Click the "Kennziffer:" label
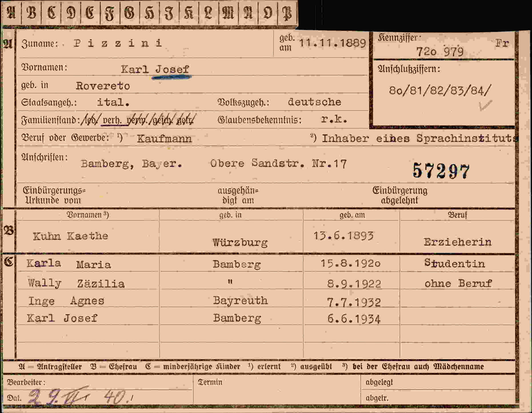532x413 pixels. click(x=399, y=38)
